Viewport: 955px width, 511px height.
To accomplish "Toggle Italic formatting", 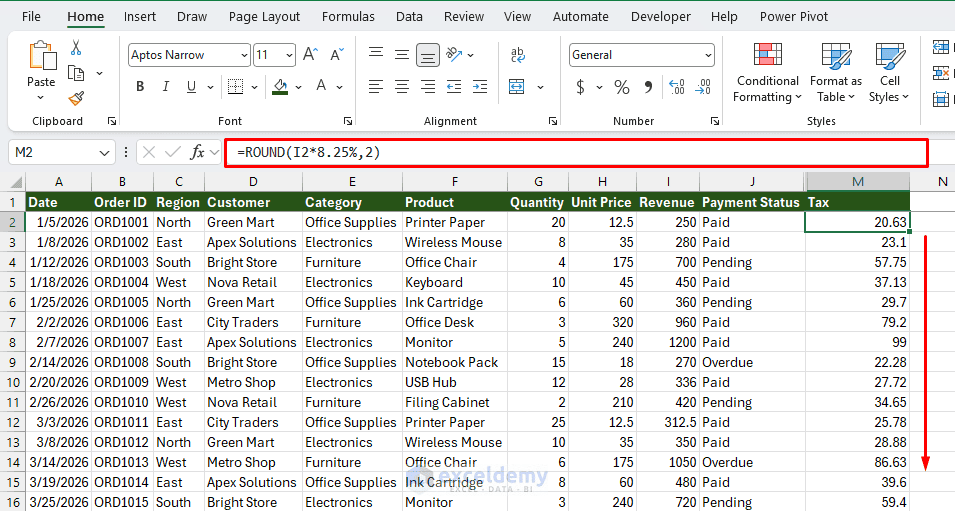I will 166,86.
